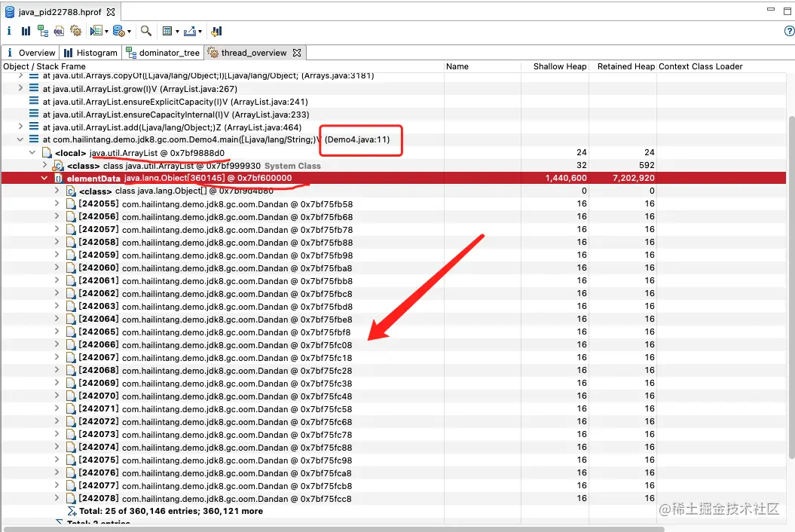Expand the ArrayList.grow stack frame

[x=20, y=88]
